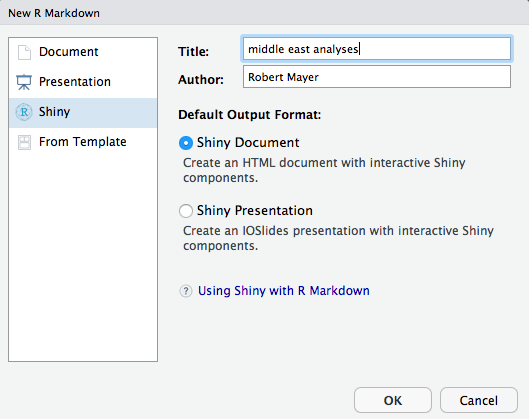Open the From Template category
529x419 pixels.
click(83, 142)
